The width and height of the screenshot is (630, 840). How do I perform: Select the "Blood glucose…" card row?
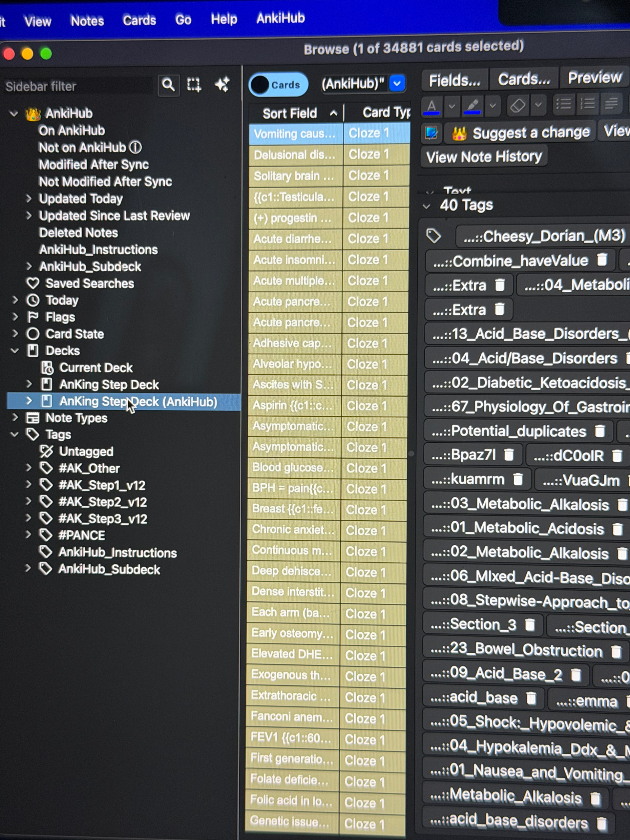click(328, 468)
